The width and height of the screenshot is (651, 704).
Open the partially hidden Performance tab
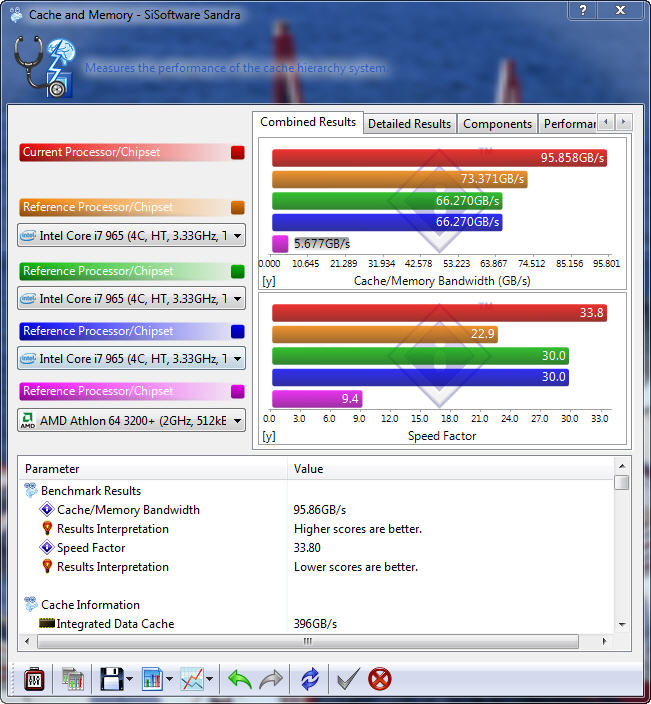pyautogui.click(x=568, y=123)
